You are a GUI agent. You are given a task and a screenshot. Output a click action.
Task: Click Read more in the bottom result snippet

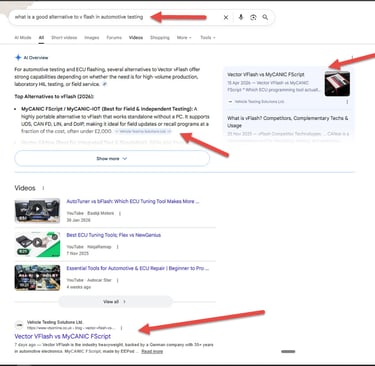point(152,351)
